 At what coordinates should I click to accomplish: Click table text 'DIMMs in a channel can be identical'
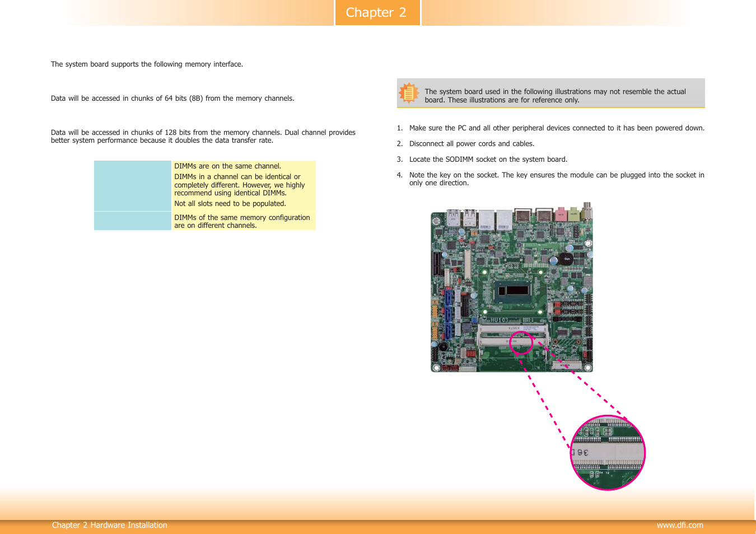[240, 185]
